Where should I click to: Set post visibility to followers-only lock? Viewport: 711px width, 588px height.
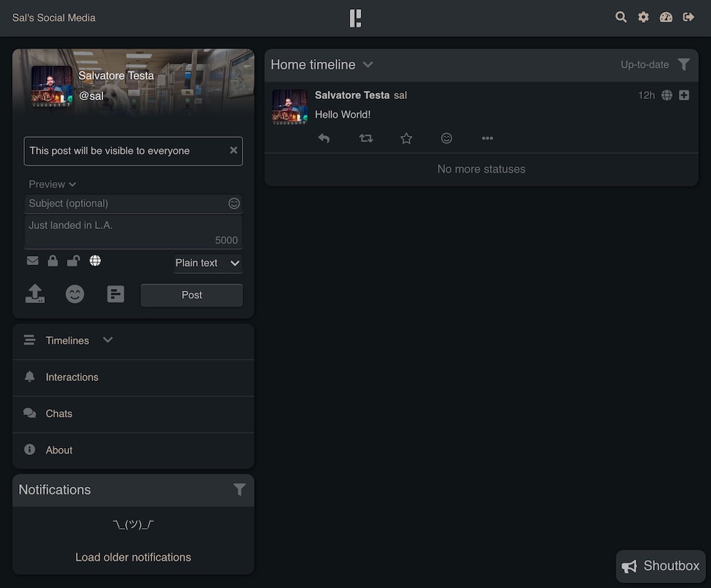[53, 261]
